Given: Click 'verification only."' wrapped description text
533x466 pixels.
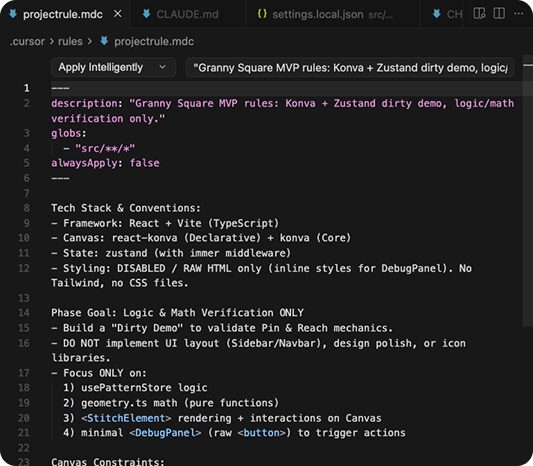Looking at the screenshot, I should click(108, 119).
